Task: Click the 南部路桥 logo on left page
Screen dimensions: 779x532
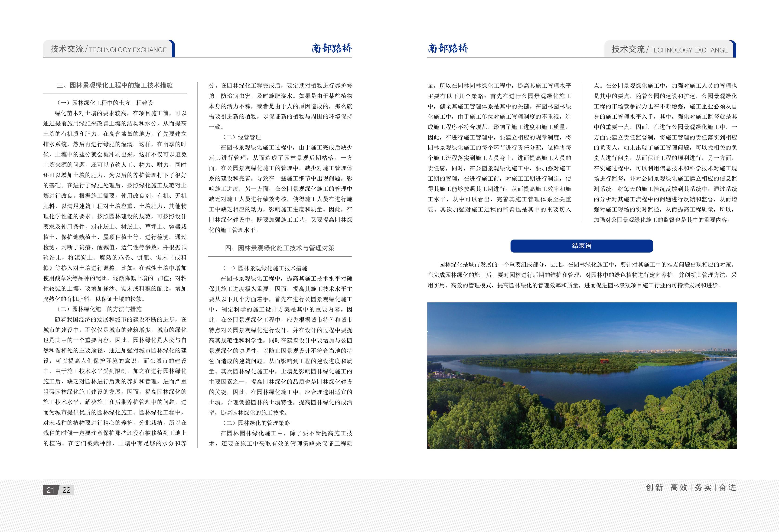Action: (332, 49)
